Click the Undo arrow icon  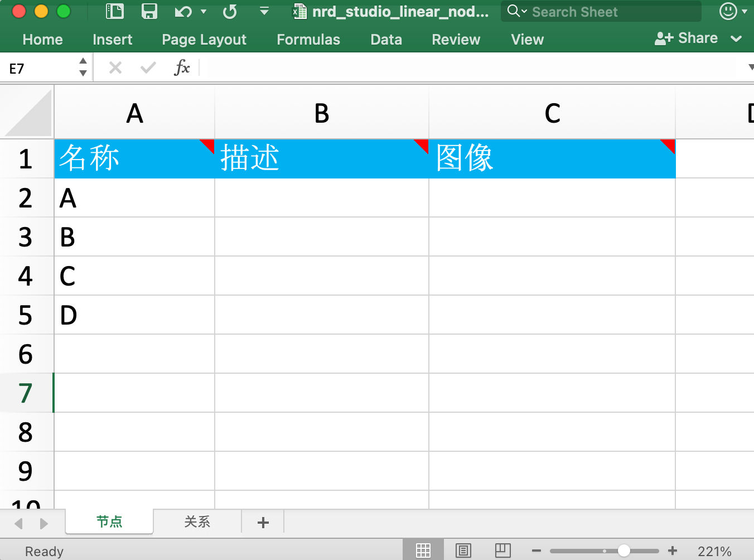tap(183, 11)
